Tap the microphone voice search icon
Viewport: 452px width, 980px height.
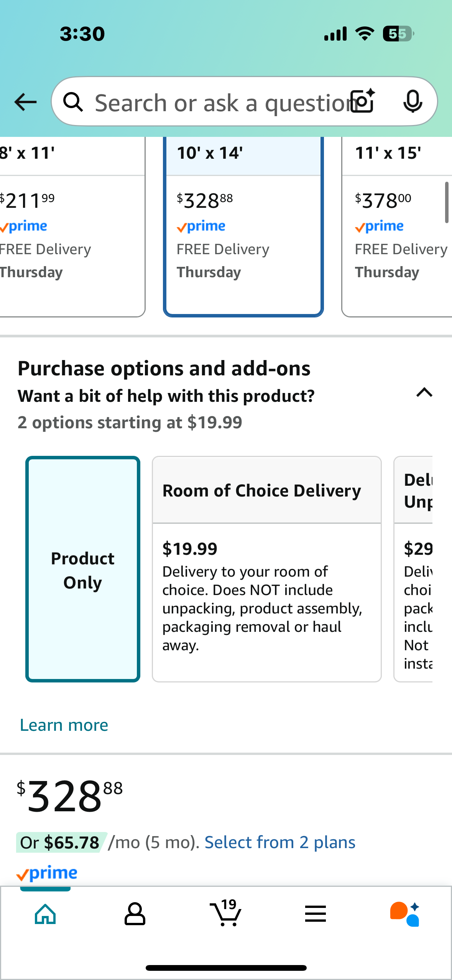[x=413, y=102]
